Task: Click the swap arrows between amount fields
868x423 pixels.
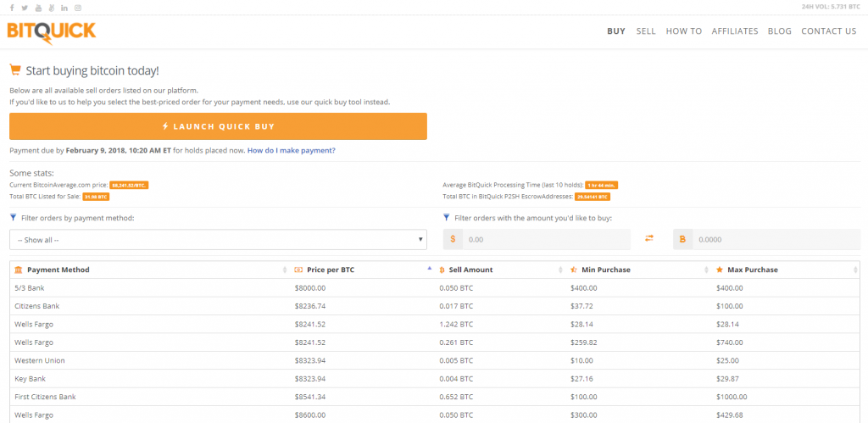Action: tap(649, 238)
